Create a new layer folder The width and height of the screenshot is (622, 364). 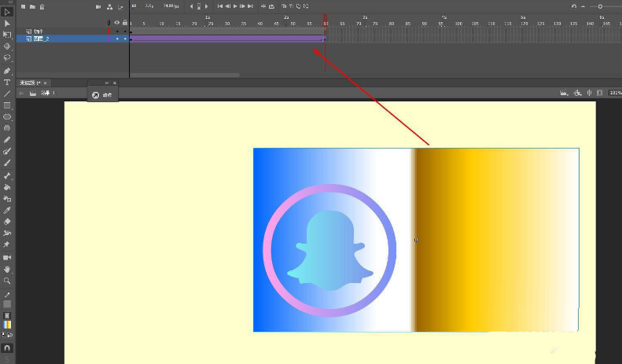[32, 7]
